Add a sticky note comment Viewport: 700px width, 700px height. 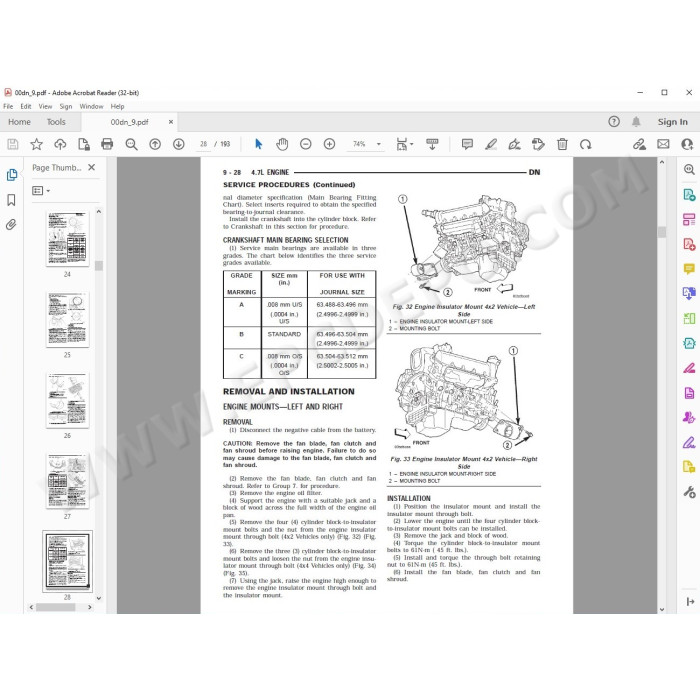tap(467, 144)
